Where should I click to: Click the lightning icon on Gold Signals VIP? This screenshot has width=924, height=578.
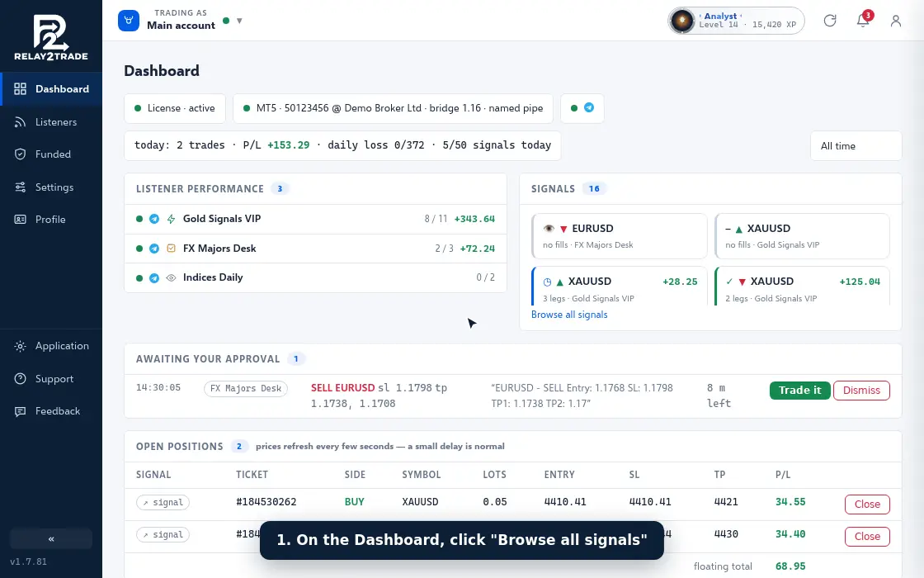point(171,219)
